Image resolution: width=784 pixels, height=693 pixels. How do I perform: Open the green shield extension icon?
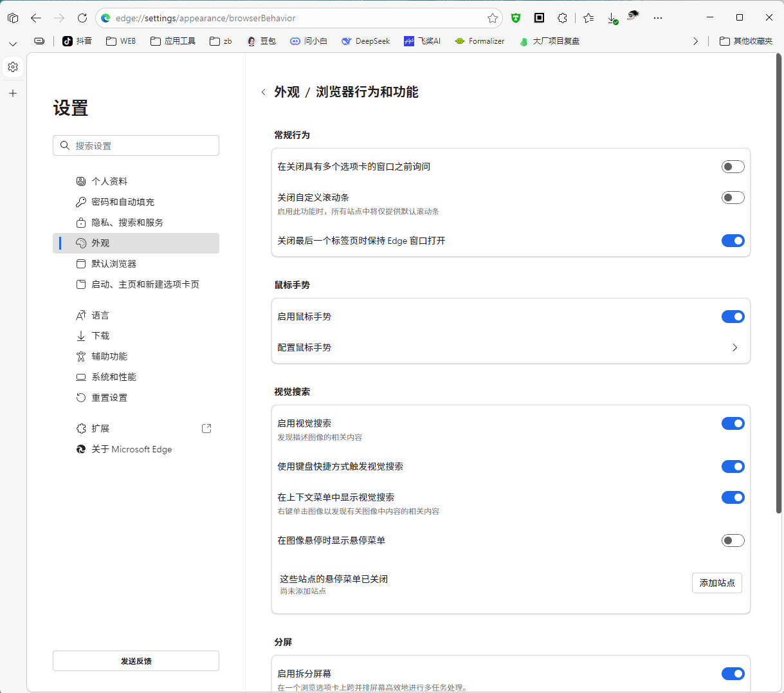tap(516, 18)
